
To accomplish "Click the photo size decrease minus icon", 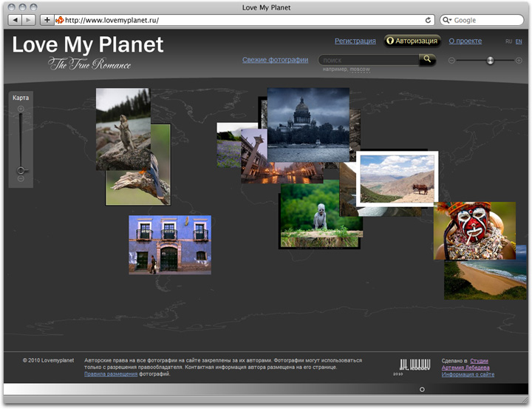I will coord(451,61).
